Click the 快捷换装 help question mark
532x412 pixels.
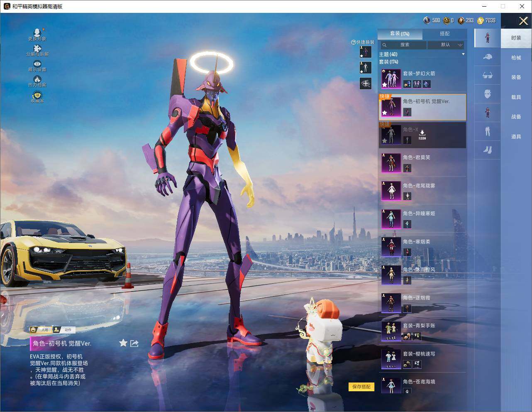[354, 42]
